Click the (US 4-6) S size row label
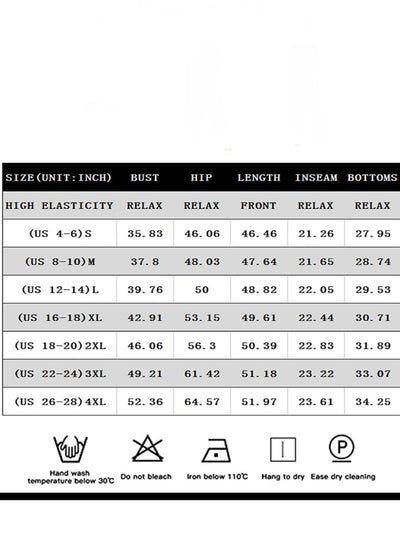 coord(60,234)
